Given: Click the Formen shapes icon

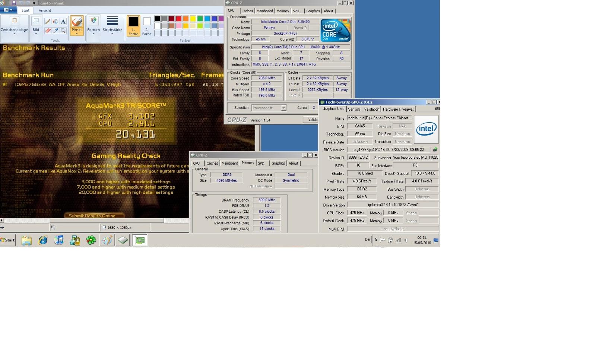Looking at the screenshot, I should click(93, 20).
